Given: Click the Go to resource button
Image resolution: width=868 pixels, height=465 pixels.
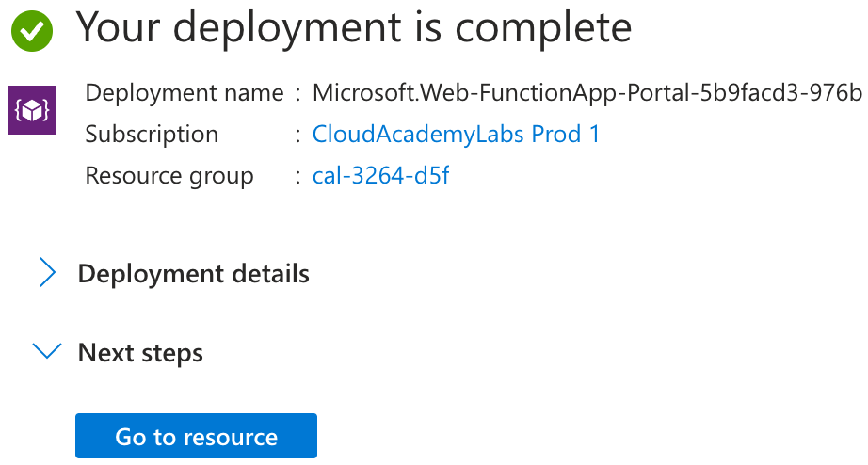Looking at the screenshot, I should pos(196,436).
